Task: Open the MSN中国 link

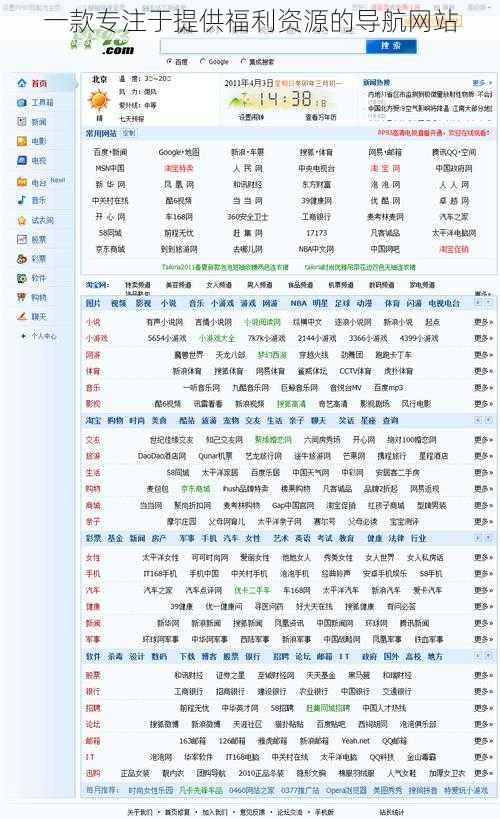Action: pyautogui.click(x=110, y=168)
